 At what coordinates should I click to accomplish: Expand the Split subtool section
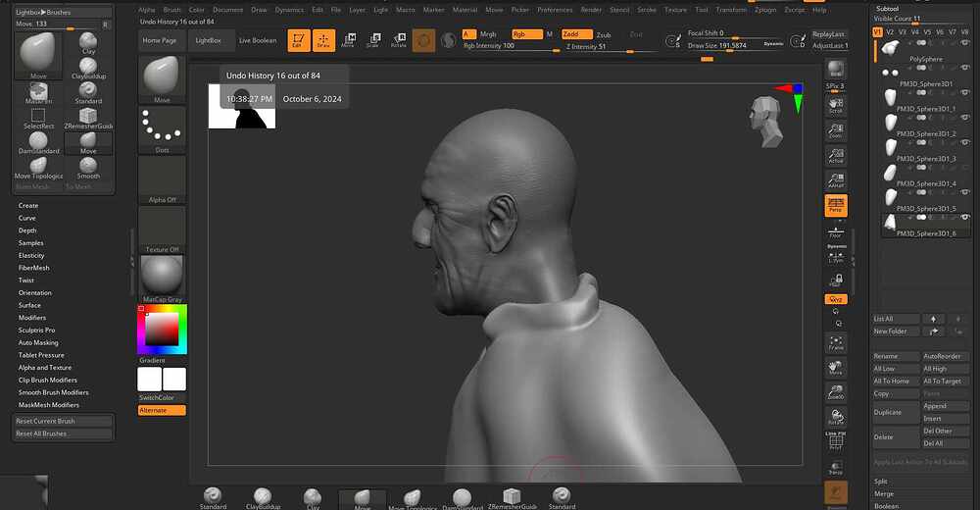point(881,482)
